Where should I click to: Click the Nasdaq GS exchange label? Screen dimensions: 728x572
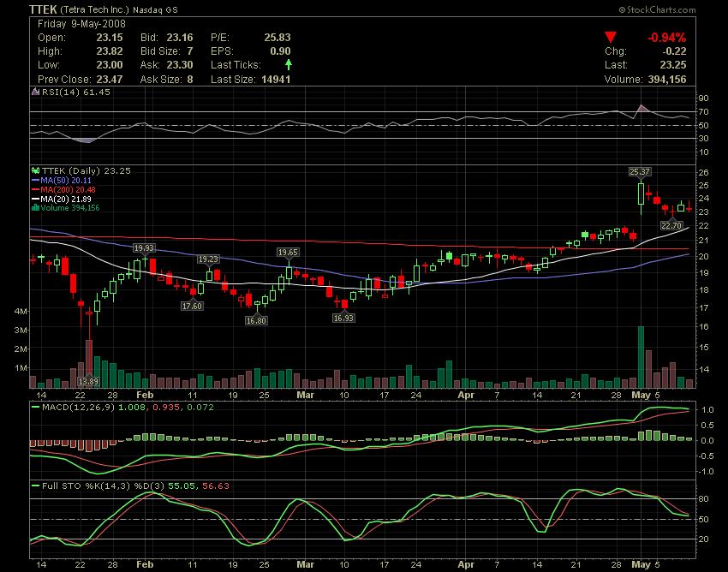click(x=155, y=9)
